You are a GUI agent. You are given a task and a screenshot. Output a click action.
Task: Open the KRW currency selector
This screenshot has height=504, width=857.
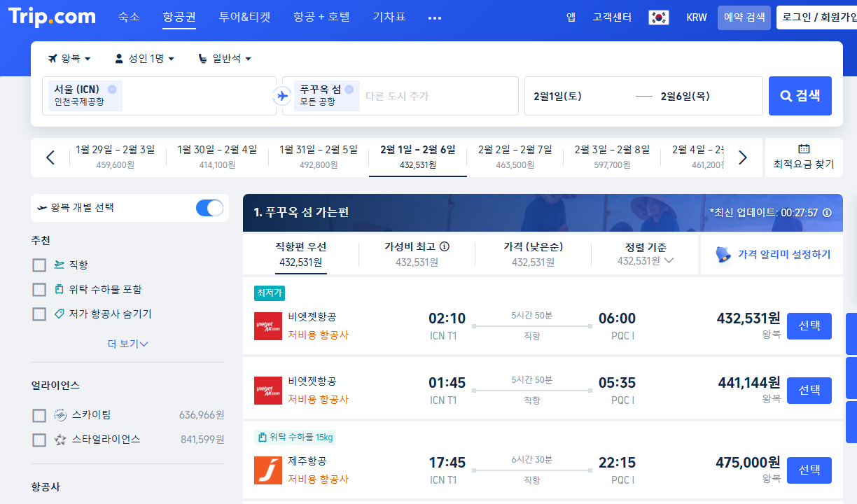tap(697, 17)
